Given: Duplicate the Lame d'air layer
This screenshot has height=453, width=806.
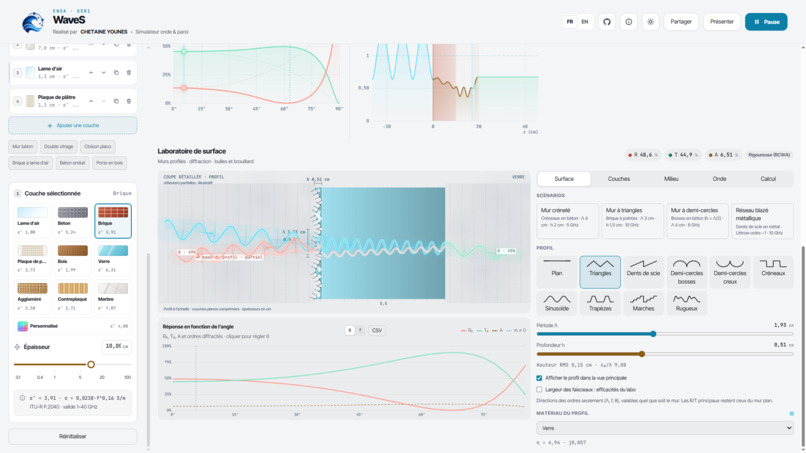Looking at the screenshot, I should [x=116, y=73].
